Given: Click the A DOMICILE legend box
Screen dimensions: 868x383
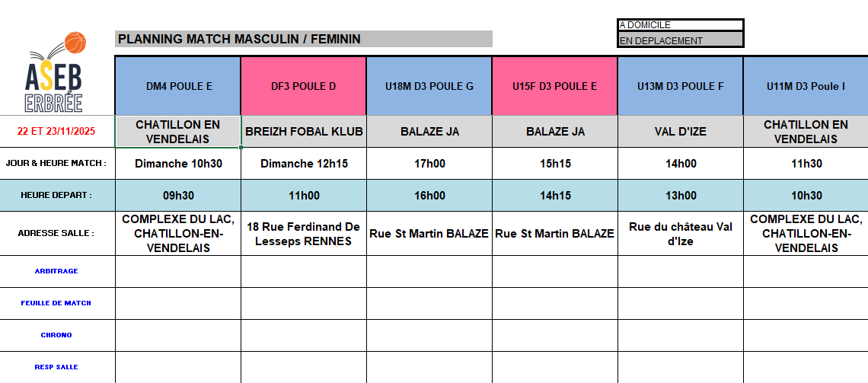Looking at the screenshot, I should pos(680,25).
